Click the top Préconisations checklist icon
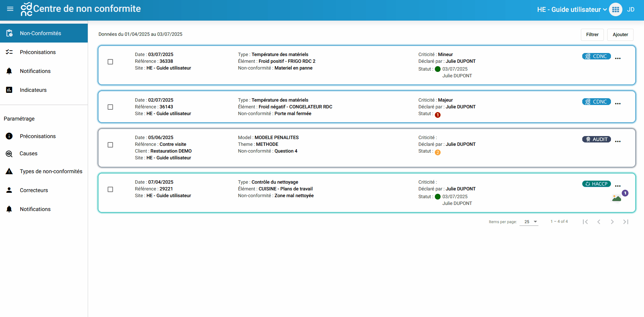 (9, 52)
